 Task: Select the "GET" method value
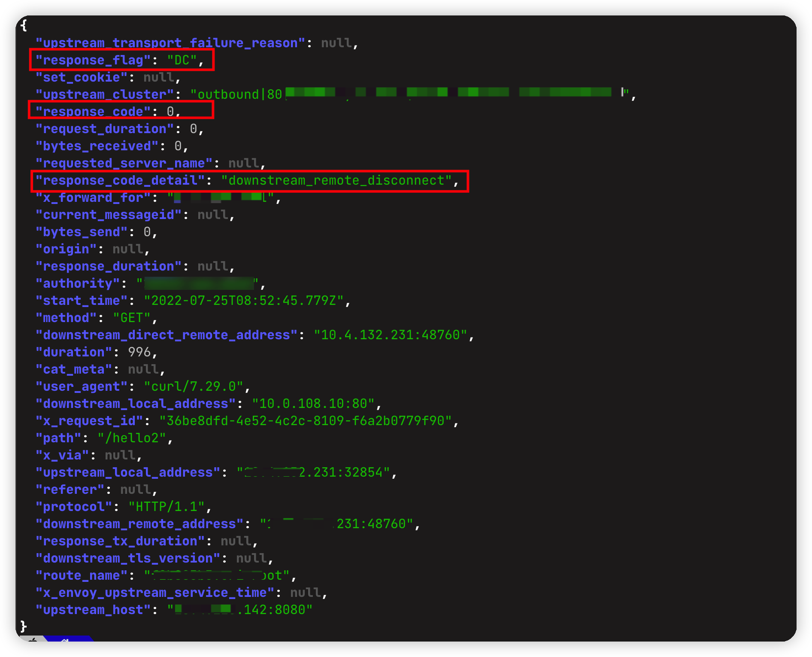pos(132,318)
